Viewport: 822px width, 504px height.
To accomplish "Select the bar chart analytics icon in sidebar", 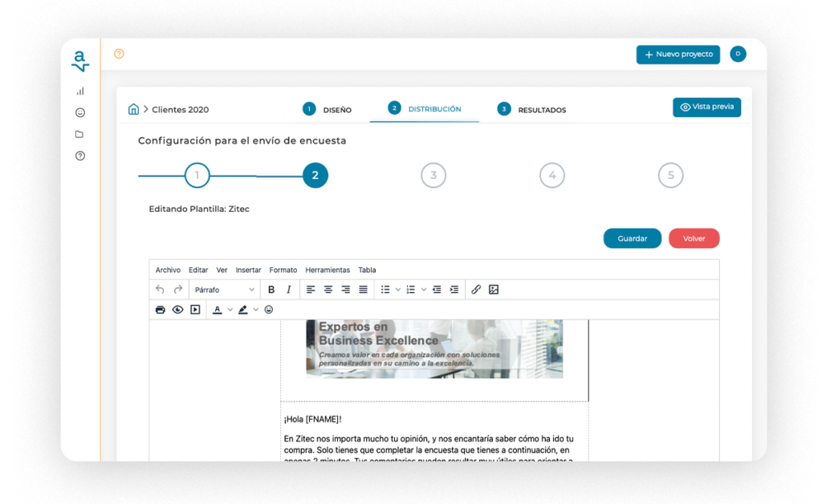I will pyautogui.click(x=79, y=91).
